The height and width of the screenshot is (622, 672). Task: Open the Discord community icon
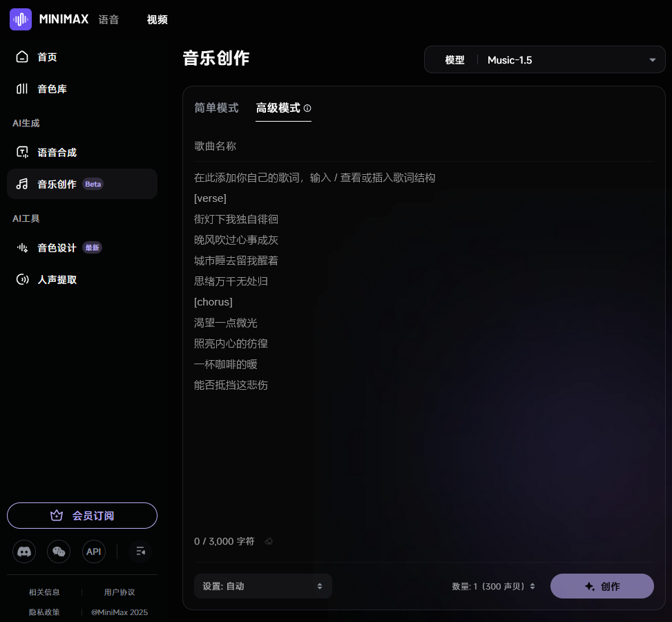(x=24, y=552)
